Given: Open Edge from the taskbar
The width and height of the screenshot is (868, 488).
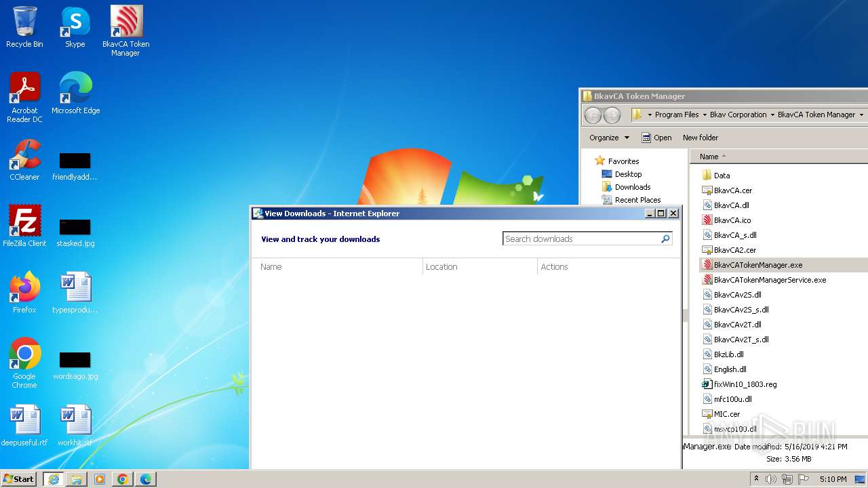Looking at the screenshot, I should tap(146, 479).
